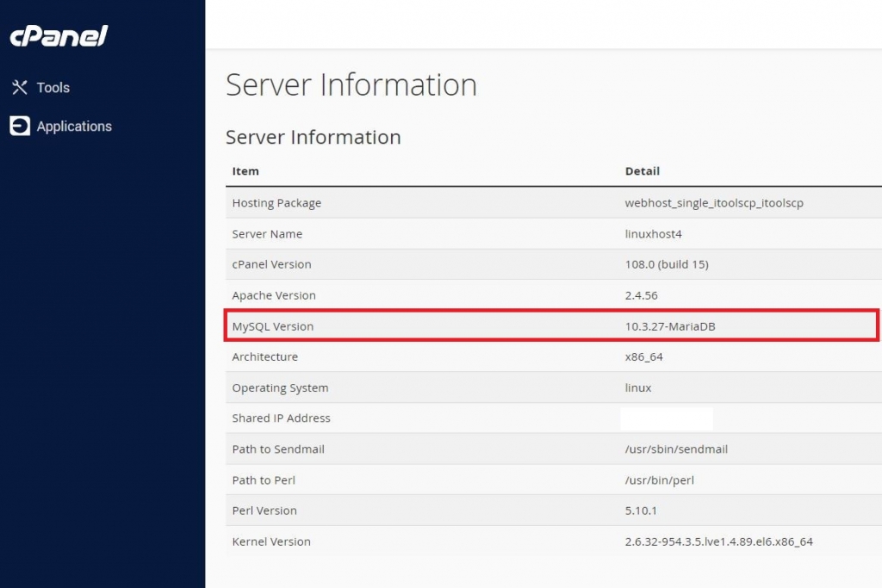Click the 'Item' column header
This screenshot has height=588, width=882.
coord(245,171)
